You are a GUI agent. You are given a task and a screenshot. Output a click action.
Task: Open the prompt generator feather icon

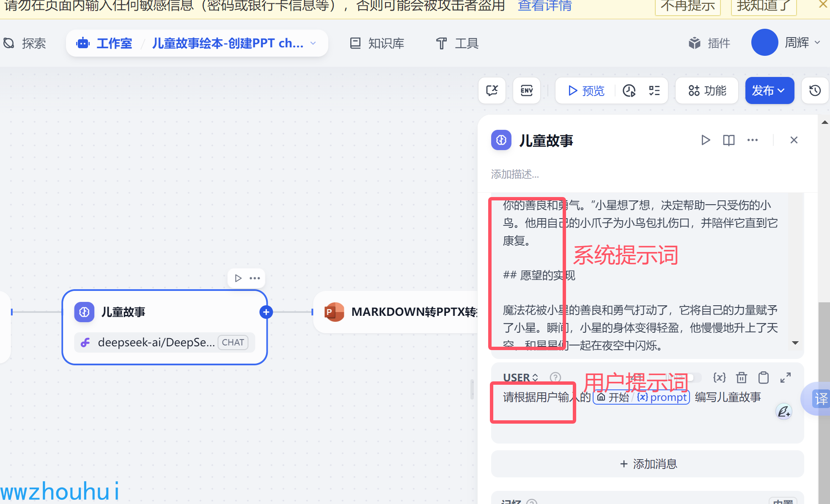point(783,411)
